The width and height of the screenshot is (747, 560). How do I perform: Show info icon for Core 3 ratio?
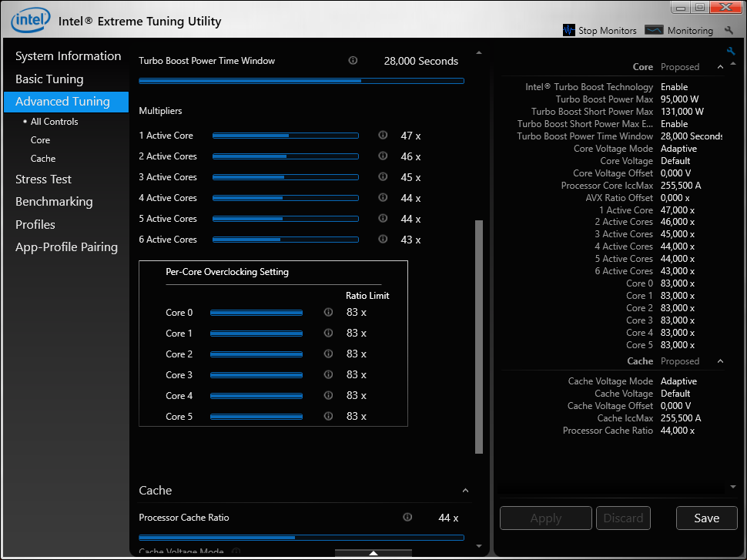pyautogui.click(x=328, y=374)
